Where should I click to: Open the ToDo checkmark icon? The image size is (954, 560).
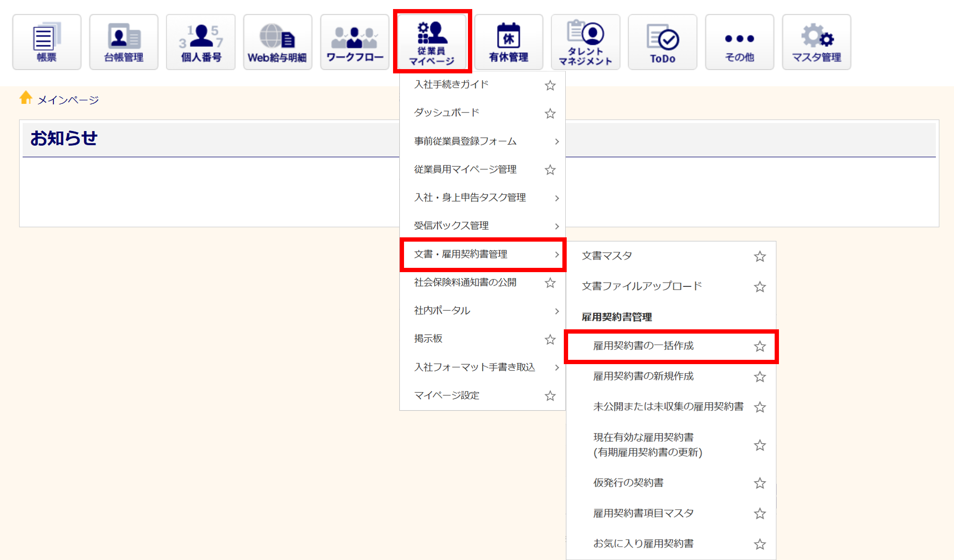(663, 42)
